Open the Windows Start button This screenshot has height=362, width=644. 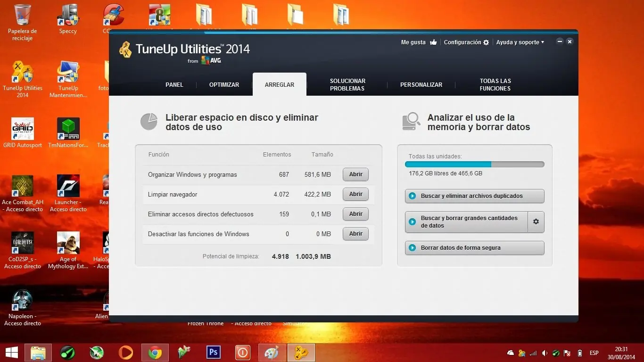[x=11, y=352]
